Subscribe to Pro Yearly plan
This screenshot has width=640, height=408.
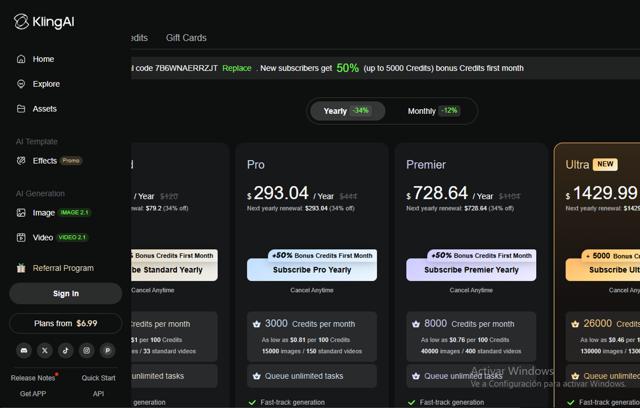312,270
